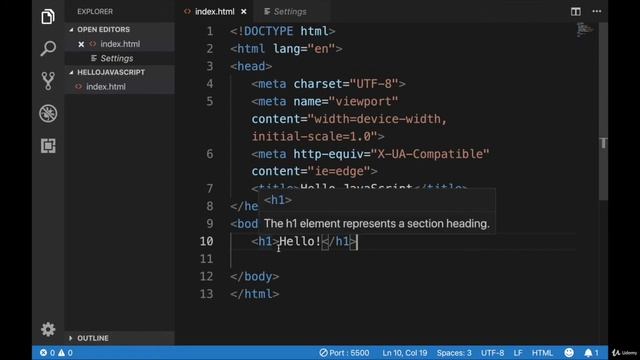Close the index.html editor tab
The width and height of the screenshot is (640, 360).
244,12
